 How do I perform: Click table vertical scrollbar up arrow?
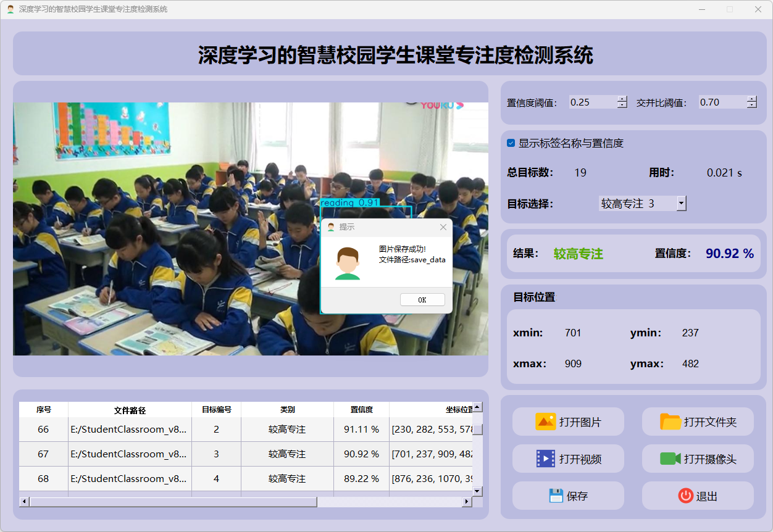477,407
